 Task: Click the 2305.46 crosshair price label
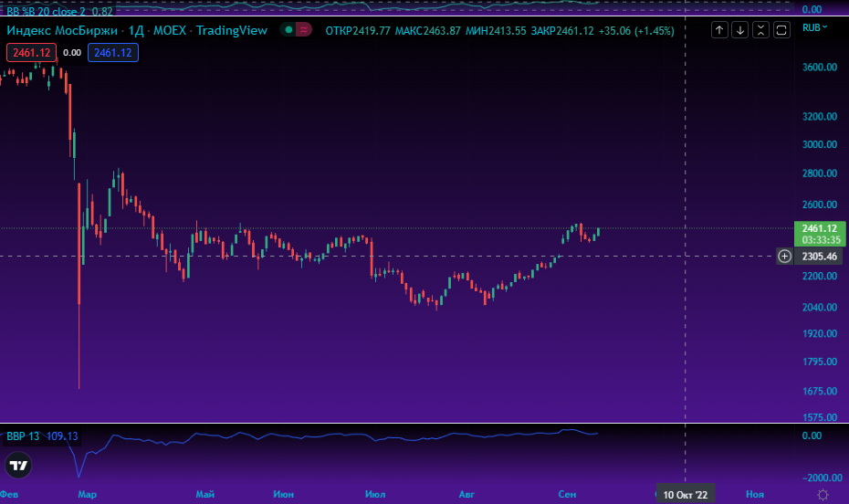(x=819, y=256)
